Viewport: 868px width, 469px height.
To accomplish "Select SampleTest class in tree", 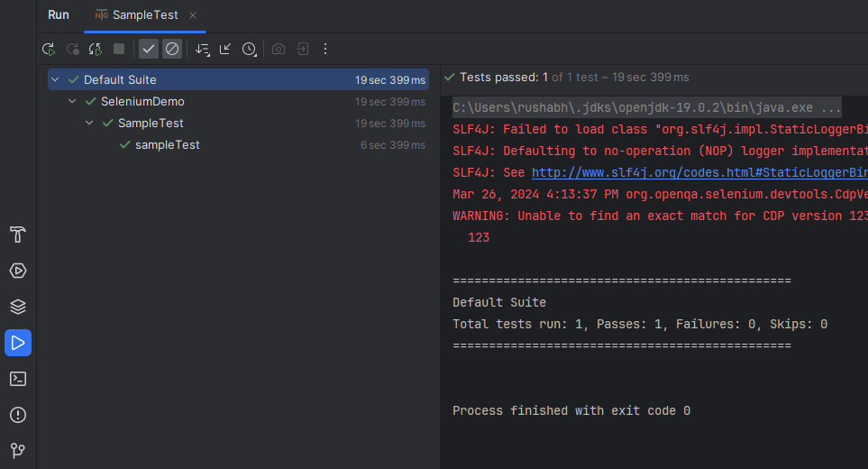I will 151,123.
